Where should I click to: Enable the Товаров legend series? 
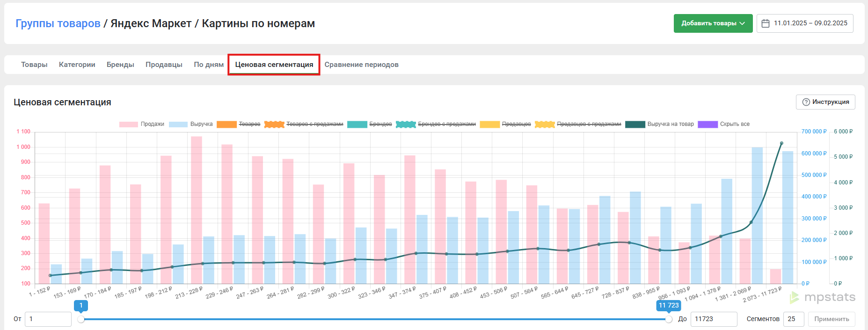[239, 124]
